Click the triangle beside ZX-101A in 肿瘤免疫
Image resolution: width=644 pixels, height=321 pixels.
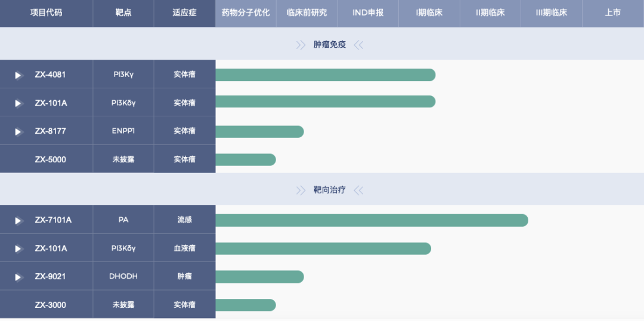tap(18, 103)
